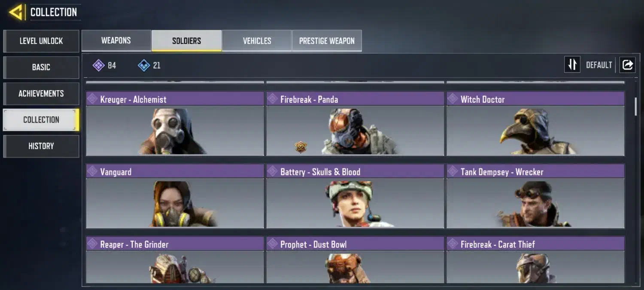The height and width of the screenshot is (290, 644).
Task: Switch to the Weapons tab
Action: pos(116,40)
